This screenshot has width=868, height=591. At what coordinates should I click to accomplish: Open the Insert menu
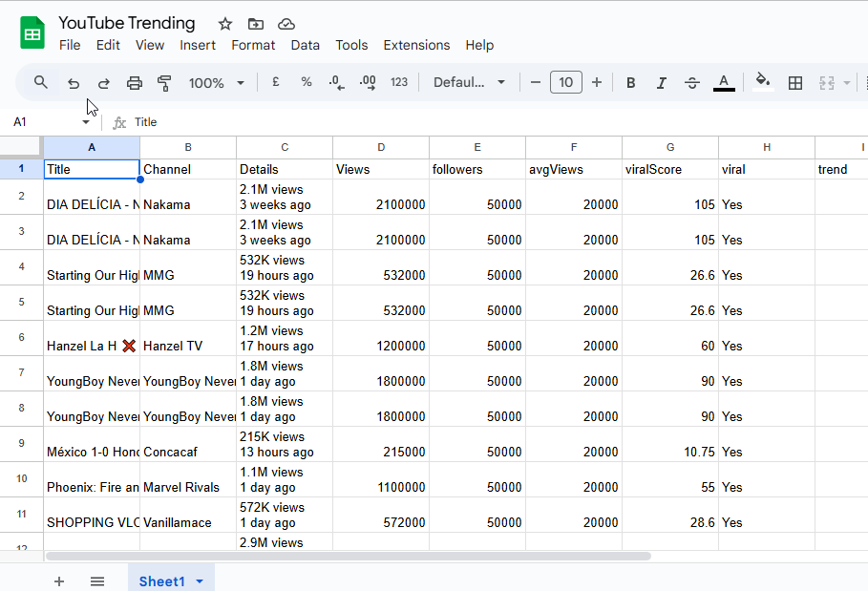pyautogui.click(x=198, y=45)
